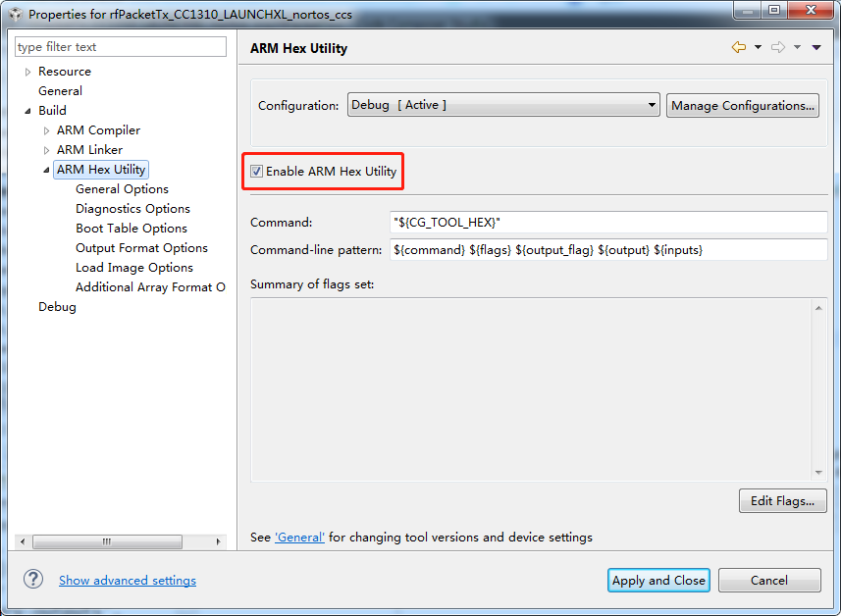This screenshot has width=841, height=616.
Task: Click the type filter text field
Action: coord(120,47)
